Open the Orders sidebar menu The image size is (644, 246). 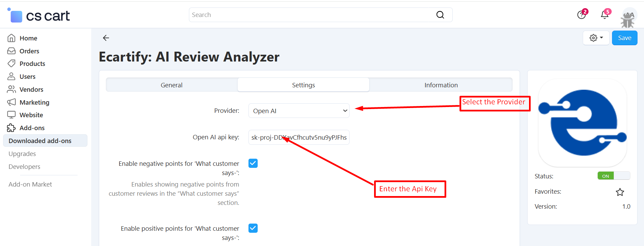click(29, 51)
